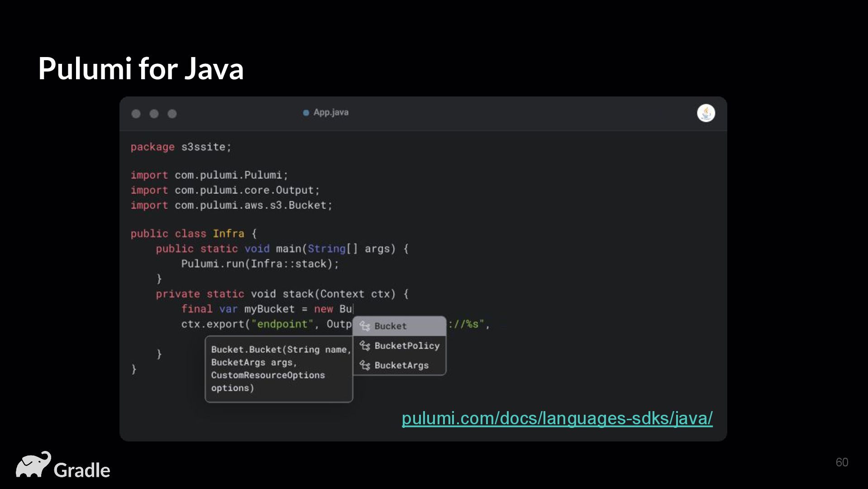Click the third gray window control dot
868x489 pixels.
pyautogui.click(x=172, y=114)
